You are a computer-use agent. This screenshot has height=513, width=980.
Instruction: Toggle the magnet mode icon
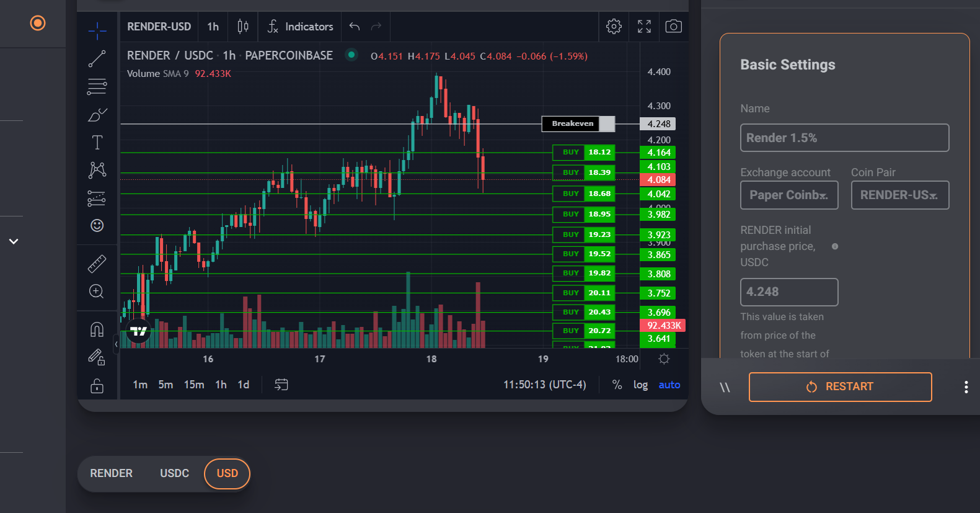(x=97, y=329)
